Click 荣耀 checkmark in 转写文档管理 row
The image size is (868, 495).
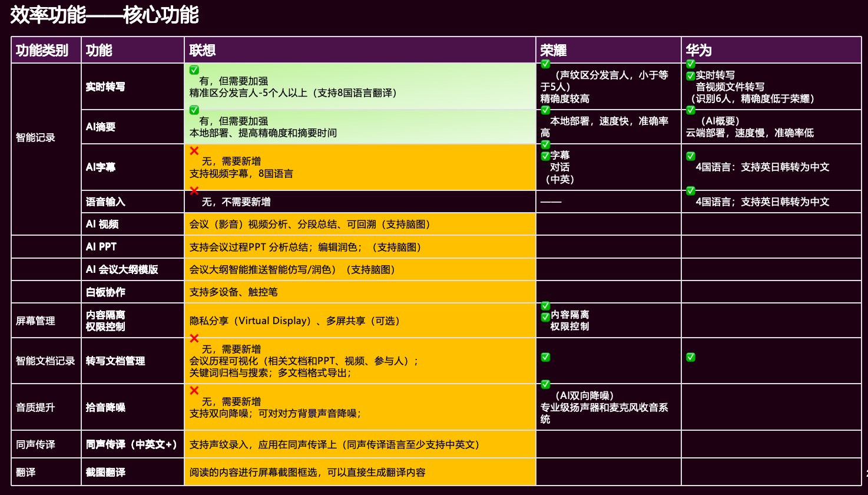click(545, 357)
